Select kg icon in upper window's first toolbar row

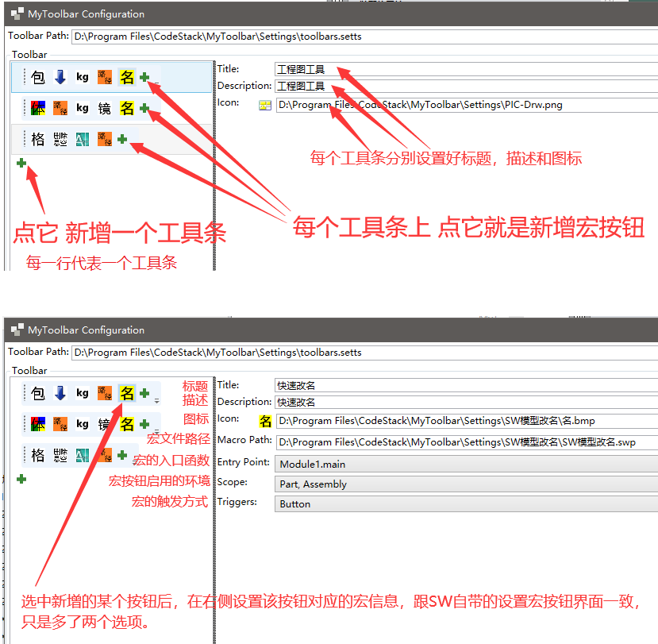coord(83,77)
